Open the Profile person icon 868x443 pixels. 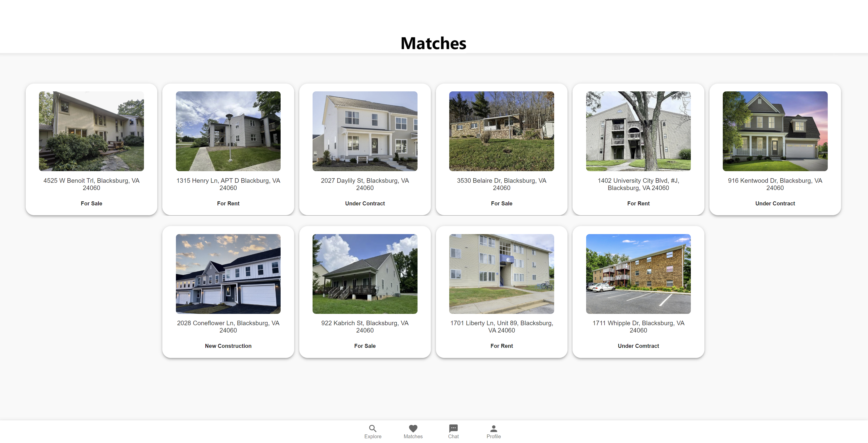point(493,428)
